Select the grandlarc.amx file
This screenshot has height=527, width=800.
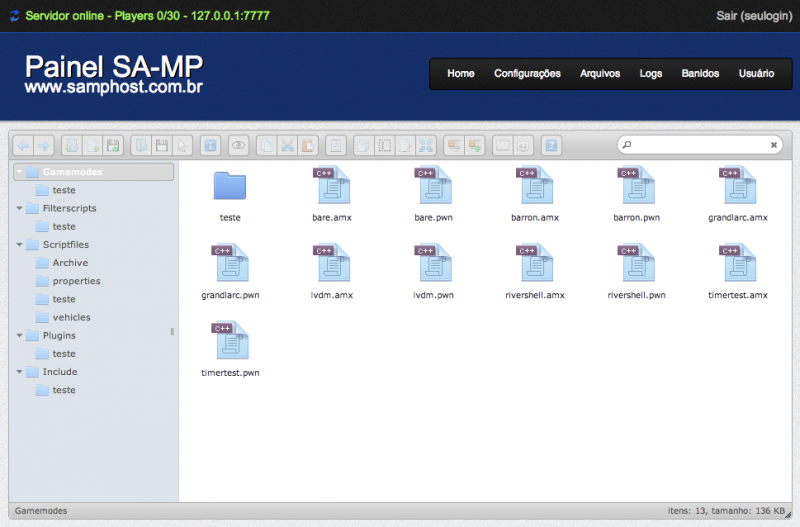pyautogui.click(x=738, y=194)
